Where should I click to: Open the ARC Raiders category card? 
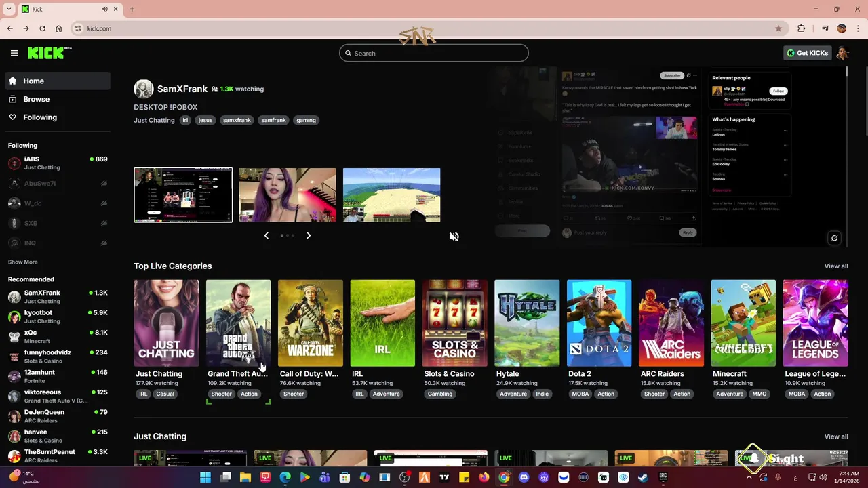click(x=671, y=323)
